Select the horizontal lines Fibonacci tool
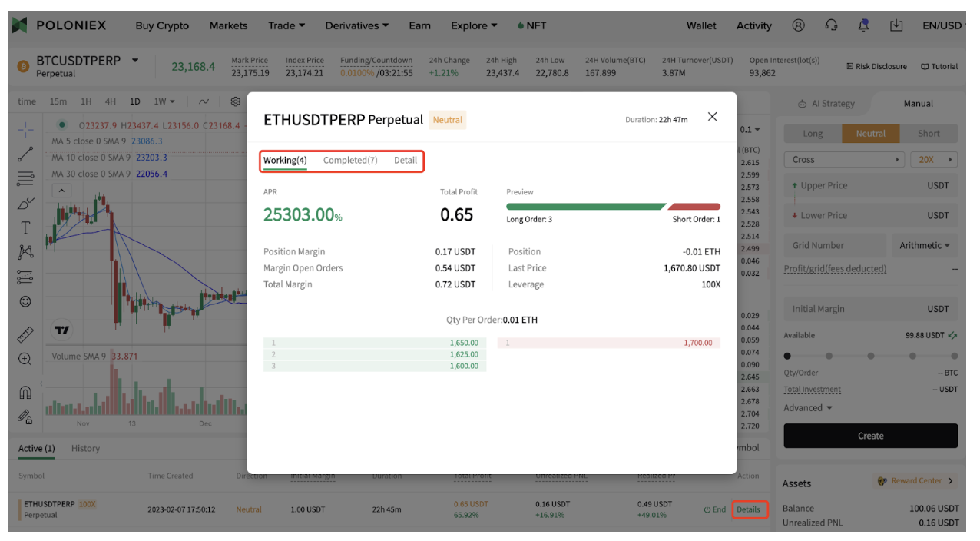This screenshot has width=980, height=541. pos(25,178)
